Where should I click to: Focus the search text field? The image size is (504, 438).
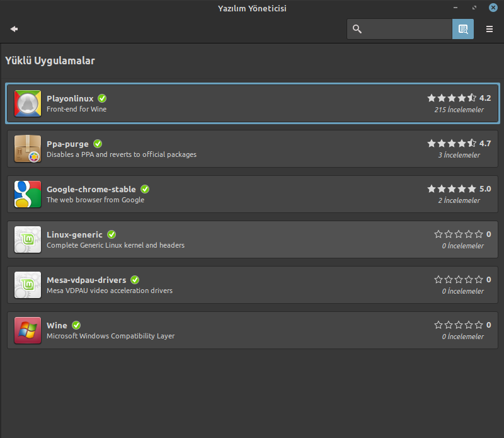coord(399,29)
